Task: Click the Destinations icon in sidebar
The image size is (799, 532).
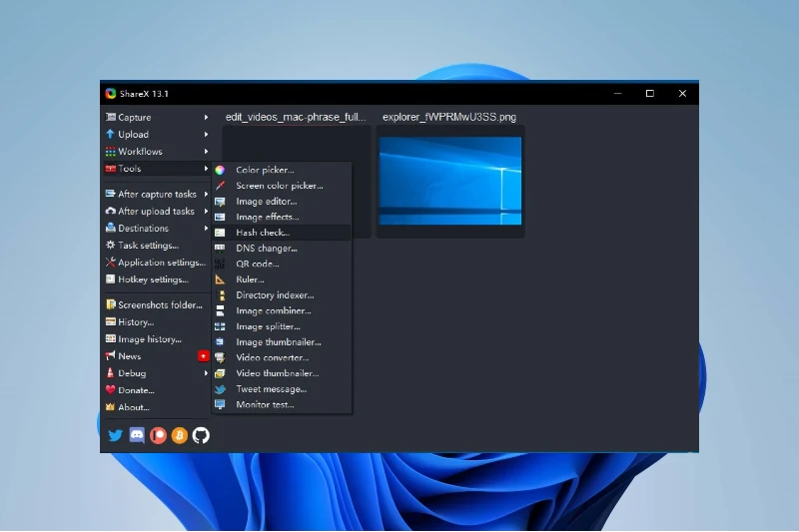Action: coord(110,229)
